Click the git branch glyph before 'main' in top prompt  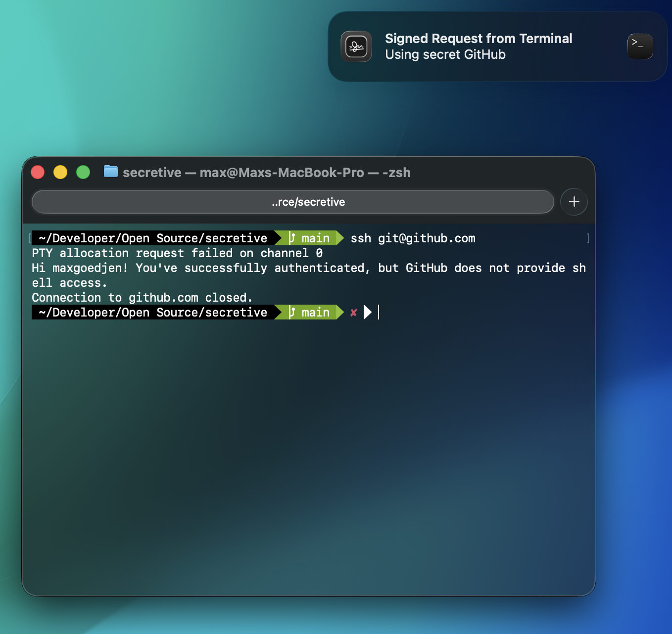(292, 238)
